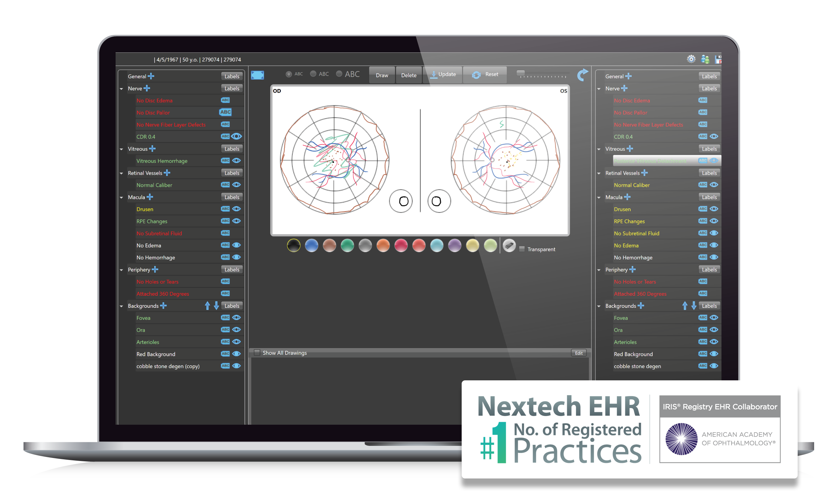Open settings gear icon

click(x=691, y=59)
